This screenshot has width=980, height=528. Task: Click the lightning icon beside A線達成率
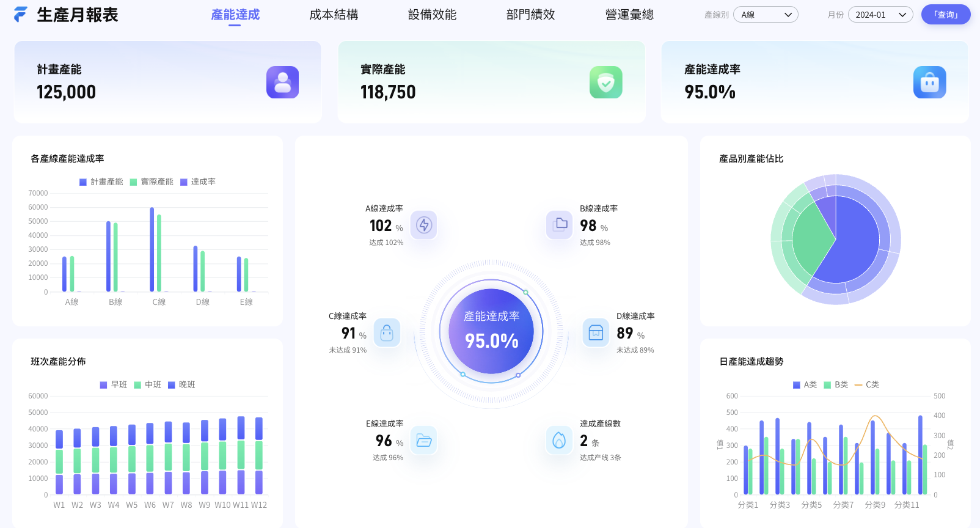[423, 225]
